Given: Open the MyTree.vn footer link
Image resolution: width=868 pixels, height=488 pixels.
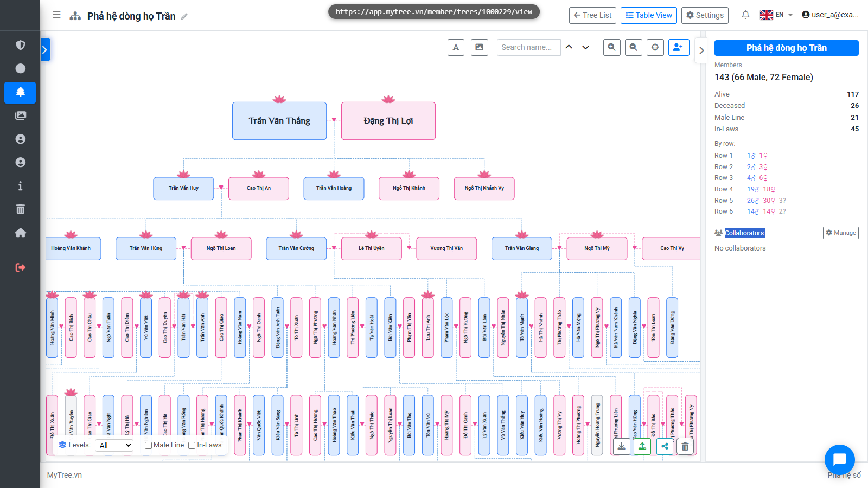Looking at the screenshot, I should click(65, 475).
